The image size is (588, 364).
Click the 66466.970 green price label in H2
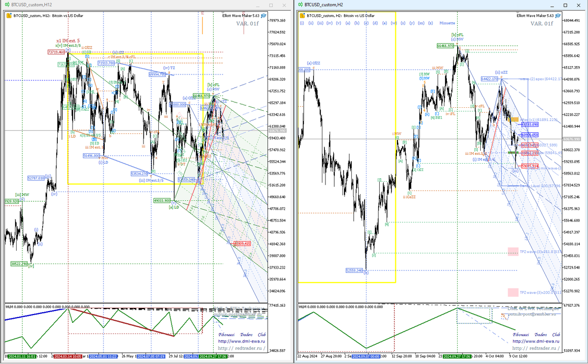click(x=446, y=46)
